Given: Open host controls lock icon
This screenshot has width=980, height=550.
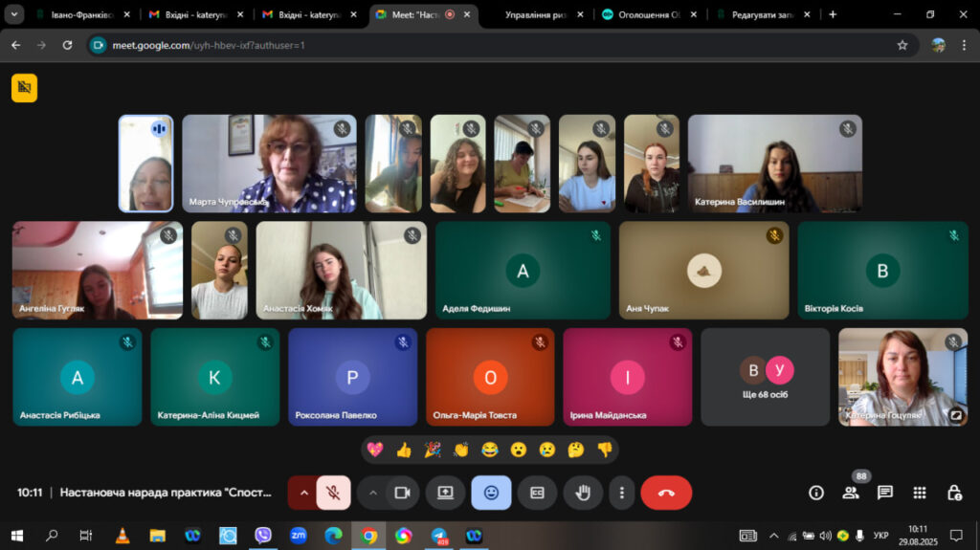Looking at the screenshot, I should click(954, 493).
